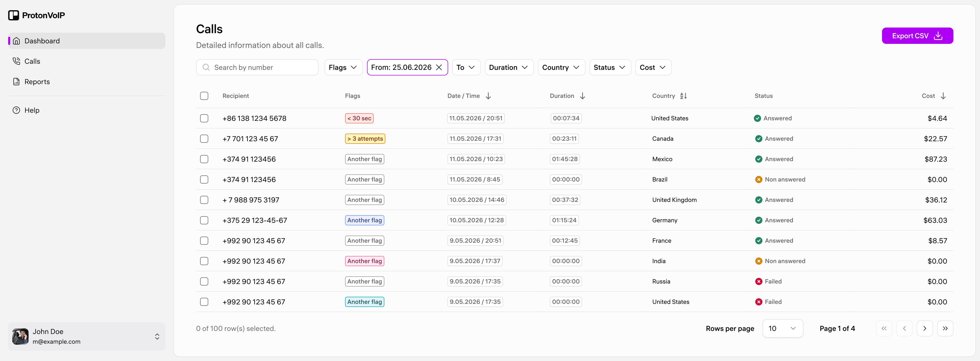Image resolution: width=980 pixels, height=361 pixels.
Task: Sort Country column alphabetically icon
Action: (683, 96)
